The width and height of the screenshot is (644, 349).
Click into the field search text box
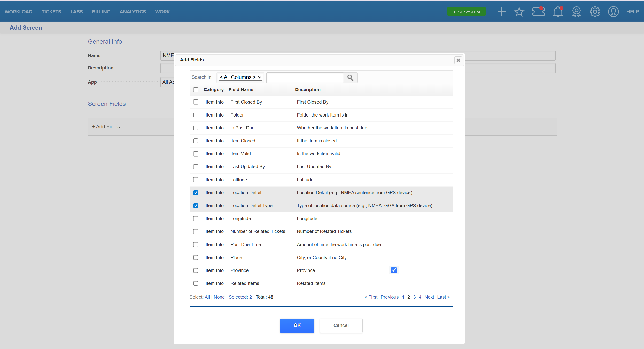305,77
